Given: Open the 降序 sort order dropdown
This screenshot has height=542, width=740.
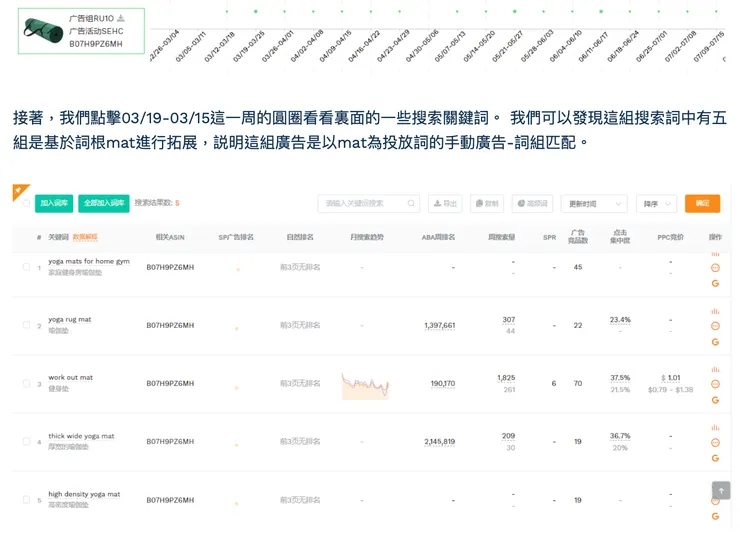Looking at the screenshot, I should (x=656, y=203).
